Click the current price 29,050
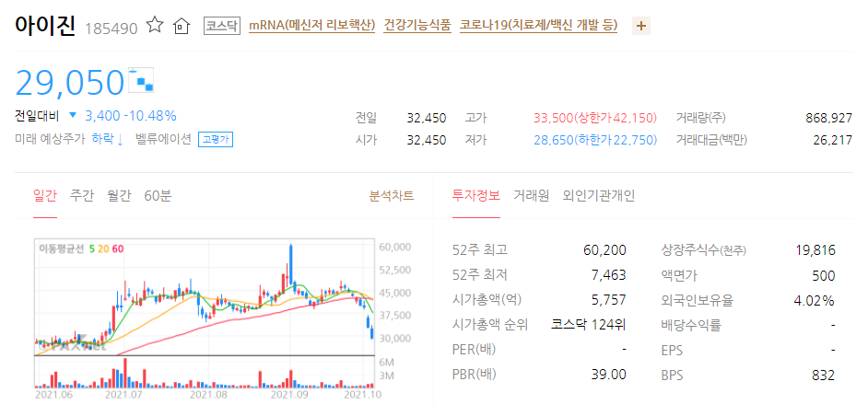The height and width of the screenshot is (416, 868). coord(70,83)
